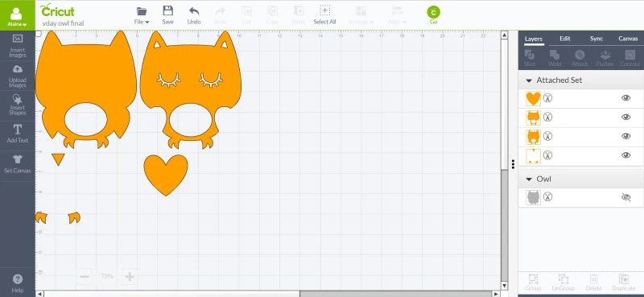Click the zoom in plus button
The width and height of the screenshot is (644, 297).
coord(130,276)
